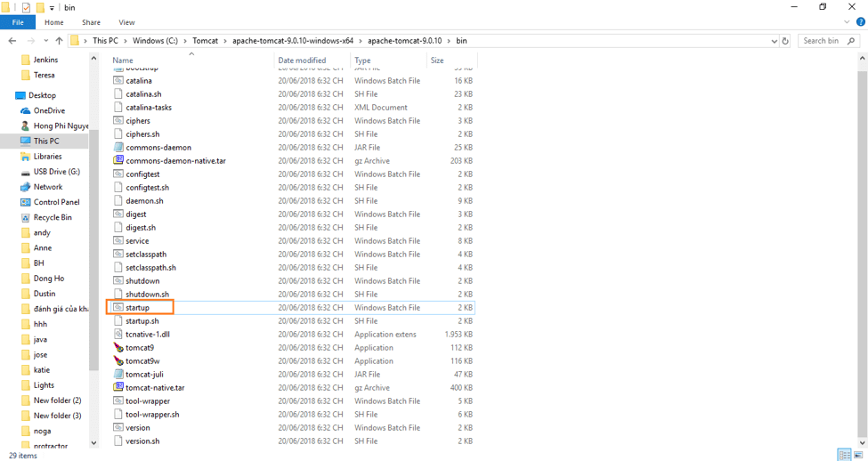Screen dimensions: 868x461
Task: Click Properties quick access toolbar icon
Action: pos(26,8)
